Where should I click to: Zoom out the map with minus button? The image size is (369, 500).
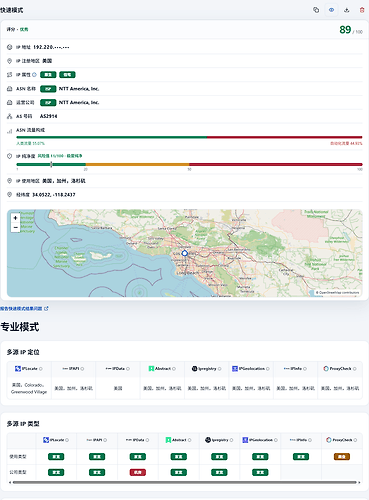click(15, 227)
